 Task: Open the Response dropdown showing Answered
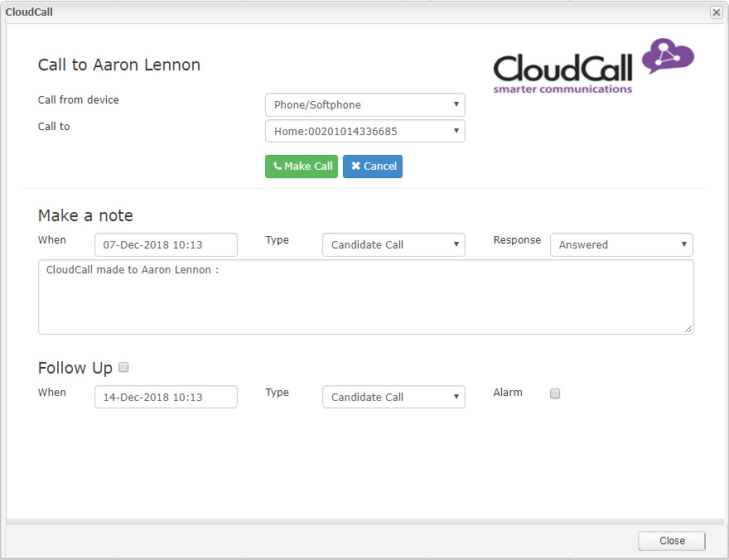tap(621, 245)
